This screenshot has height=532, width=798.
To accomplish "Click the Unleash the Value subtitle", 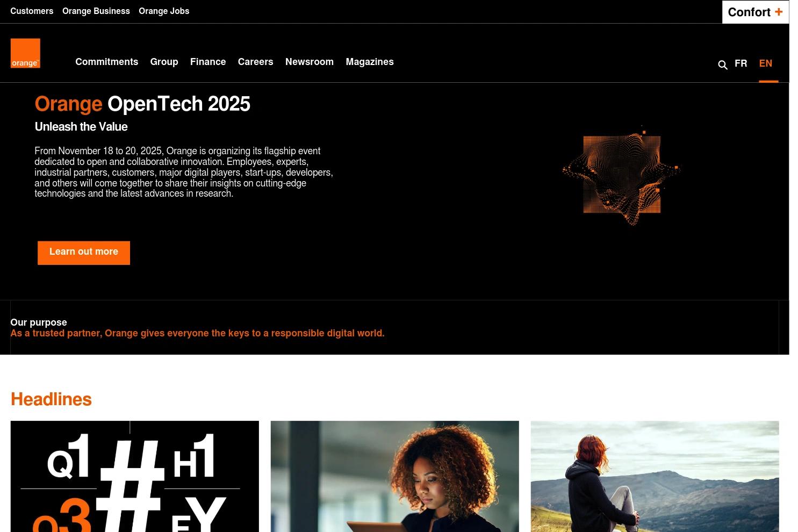I will pos(81,127).
